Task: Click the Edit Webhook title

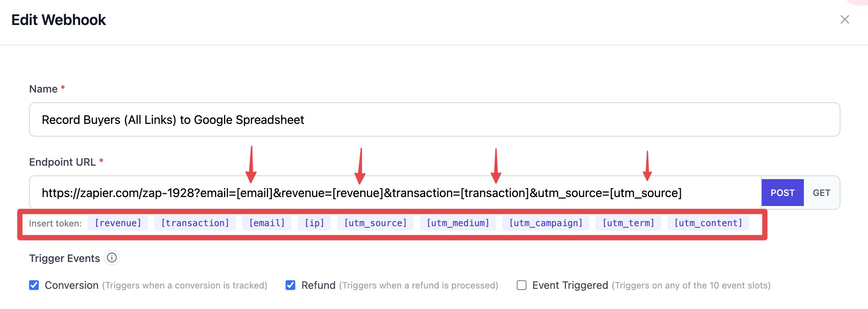Action: pyautogui.click(x=59, y=20)
